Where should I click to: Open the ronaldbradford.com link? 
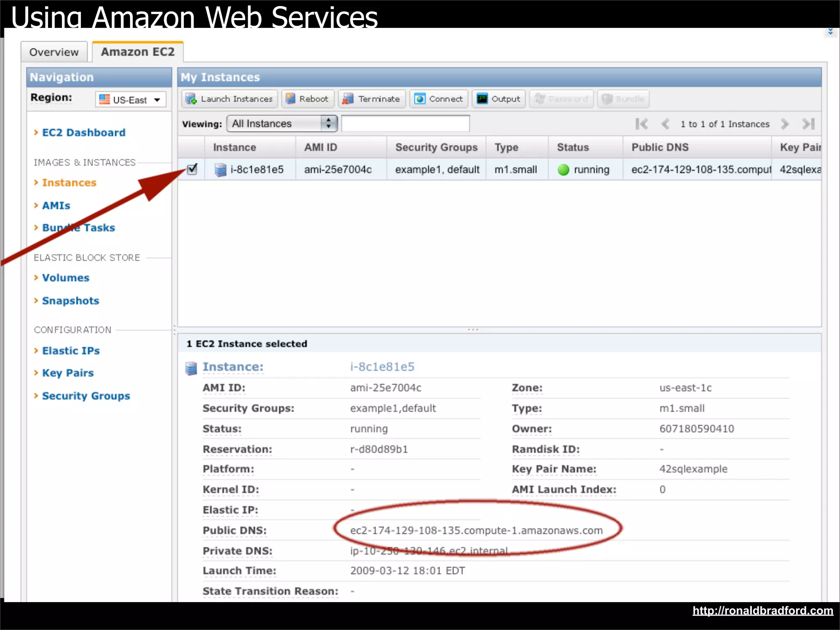pyautogui.click(x=762, y=611)
